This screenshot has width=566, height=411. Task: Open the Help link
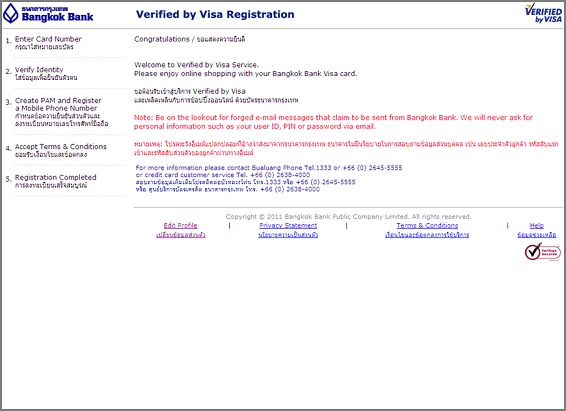[x=537, y=226]
